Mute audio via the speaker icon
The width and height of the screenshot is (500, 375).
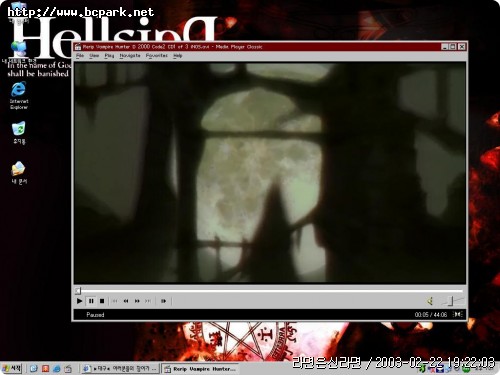click(x=430, y=301)
